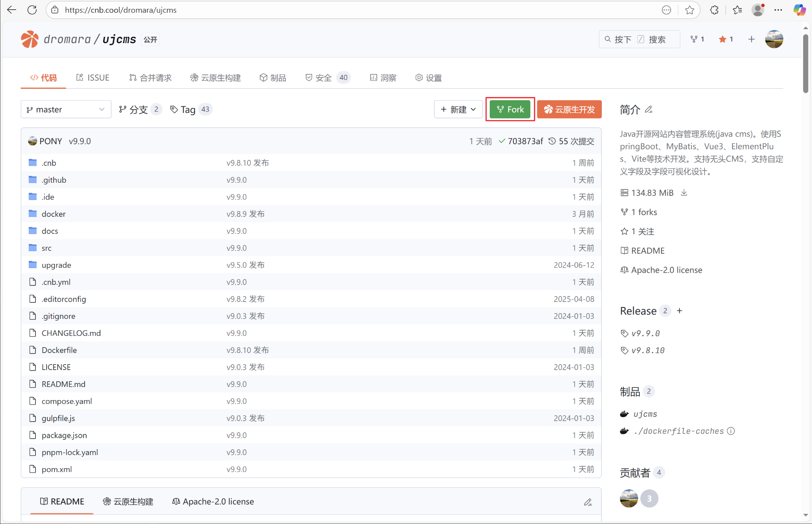Click the browser feedback smiley icon
The image size is (812, 524).
point(667,10)
